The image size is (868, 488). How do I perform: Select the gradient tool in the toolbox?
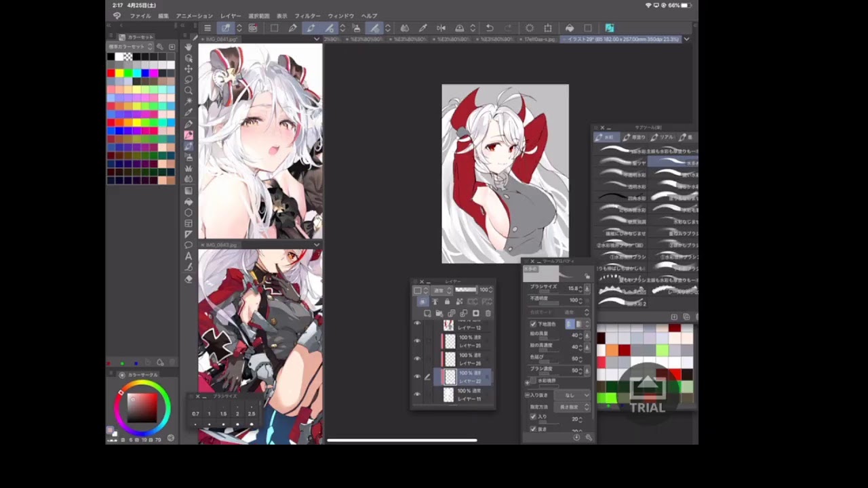coord(189,190)
